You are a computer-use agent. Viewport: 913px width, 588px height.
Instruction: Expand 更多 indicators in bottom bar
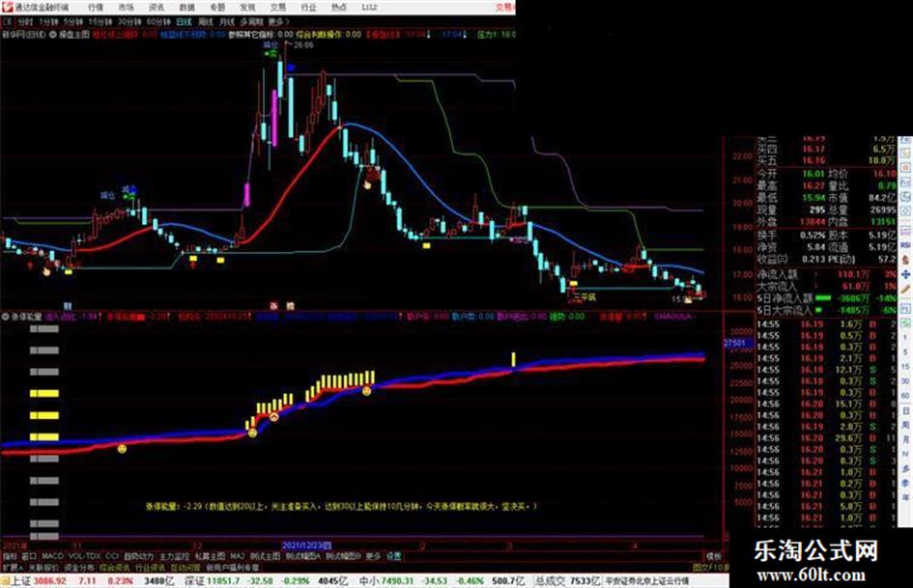click(x=373, y=556)
